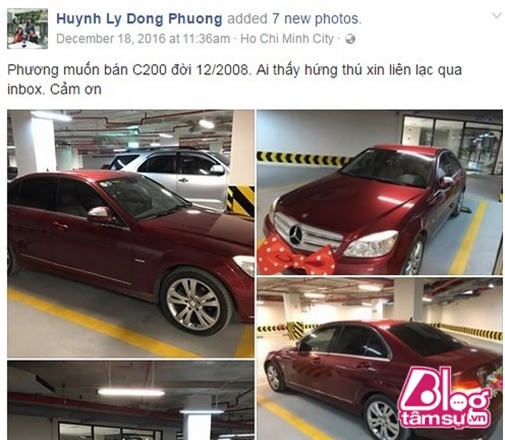Open the December 18, 2016 timestamp link

click(143, 39)
